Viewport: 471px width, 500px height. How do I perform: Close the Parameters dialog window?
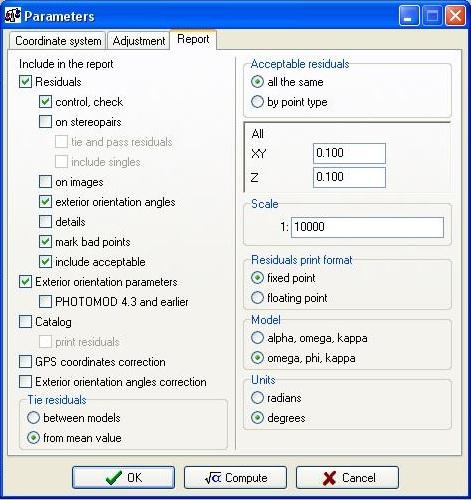pyautogui.click(x=455, y=16)
